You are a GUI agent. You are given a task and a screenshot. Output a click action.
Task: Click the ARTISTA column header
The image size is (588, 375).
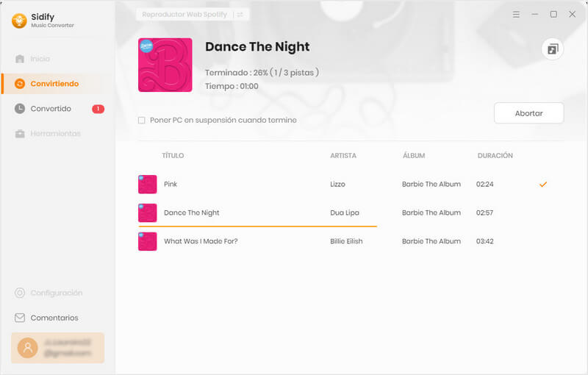tap(343, 156)
